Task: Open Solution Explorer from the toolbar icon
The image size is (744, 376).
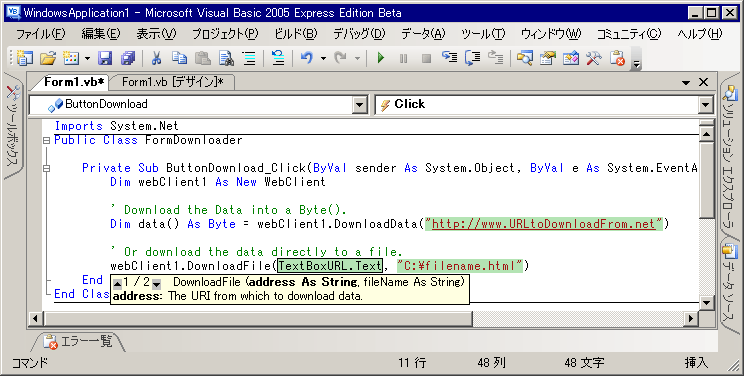Action: 524,58
